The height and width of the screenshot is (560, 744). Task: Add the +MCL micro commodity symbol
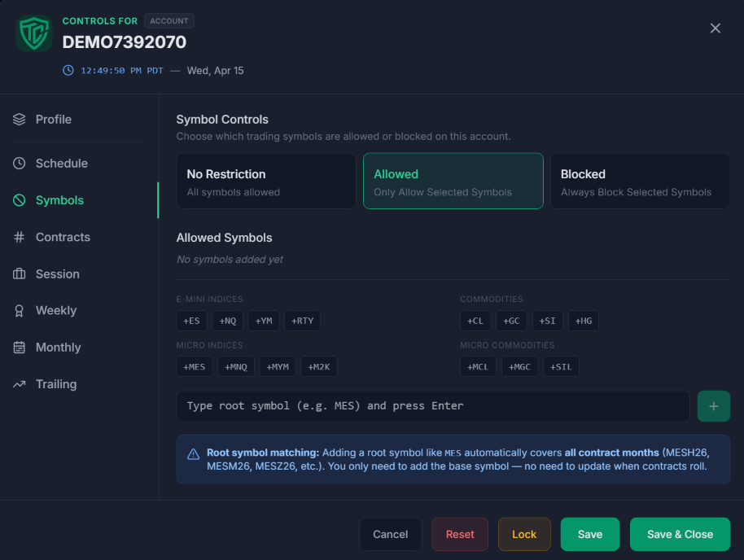tap(478, 366)
